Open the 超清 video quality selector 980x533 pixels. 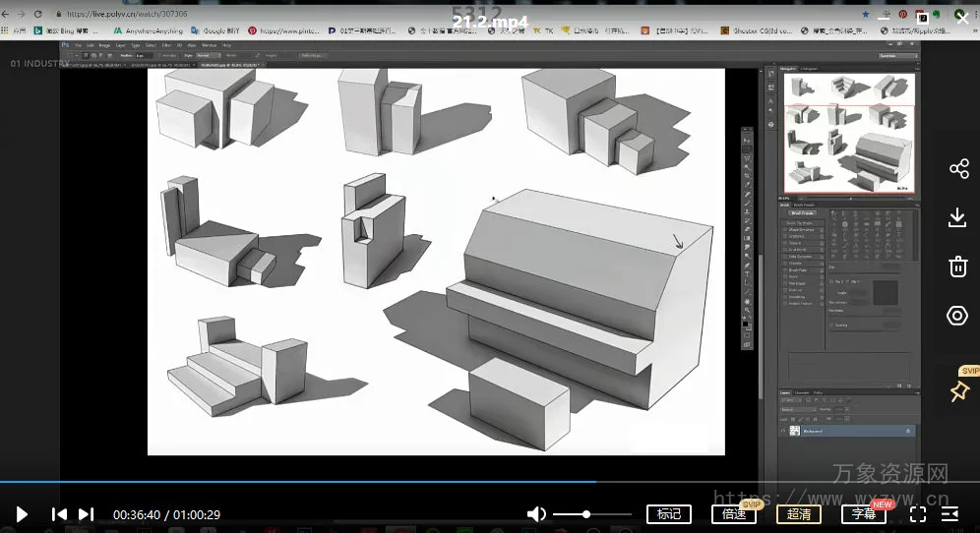(x=799, y=513)
